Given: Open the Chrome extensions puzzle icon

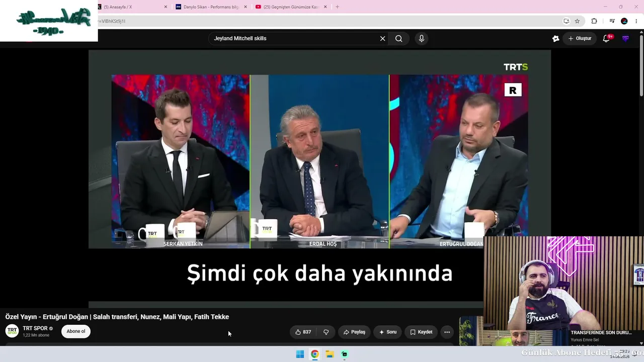Looking at the screenshot, I should click(594, 21).
